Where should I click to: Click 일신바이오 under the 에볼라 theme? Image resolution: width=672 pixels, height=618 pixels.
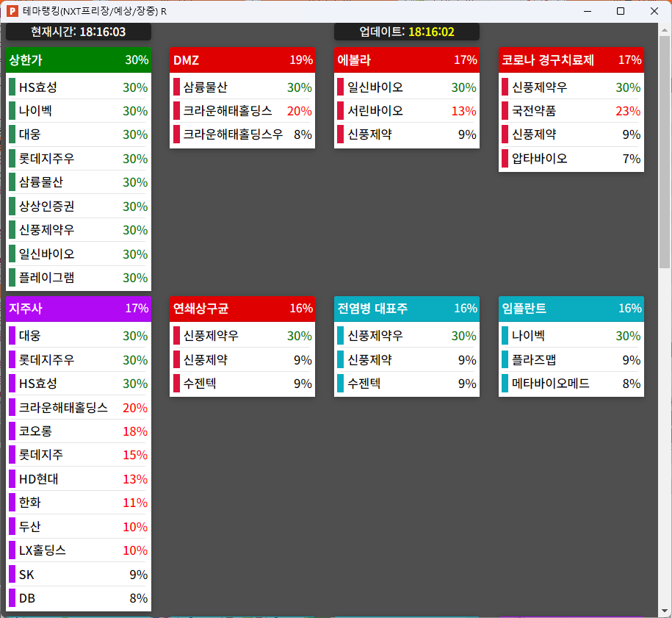(407, 87)
